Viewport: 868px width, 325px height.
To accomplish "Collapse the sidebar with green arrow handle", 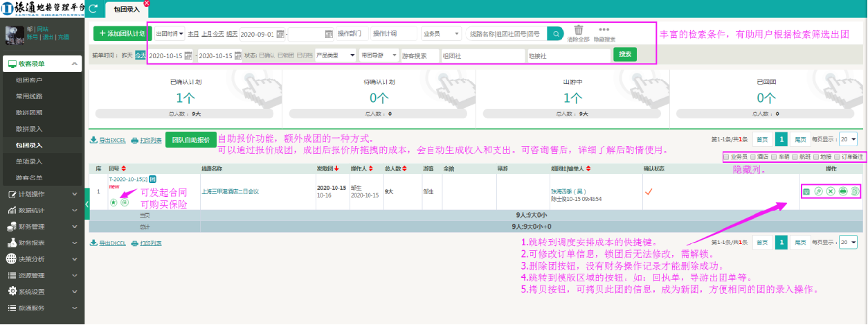I will click(x=87, y=204).
